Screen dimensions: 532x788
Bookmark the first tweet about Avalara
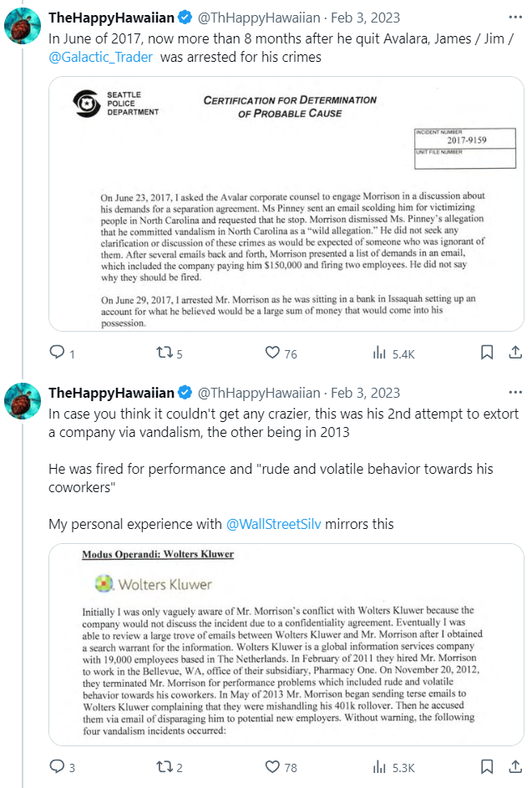[x=487, y=353]
